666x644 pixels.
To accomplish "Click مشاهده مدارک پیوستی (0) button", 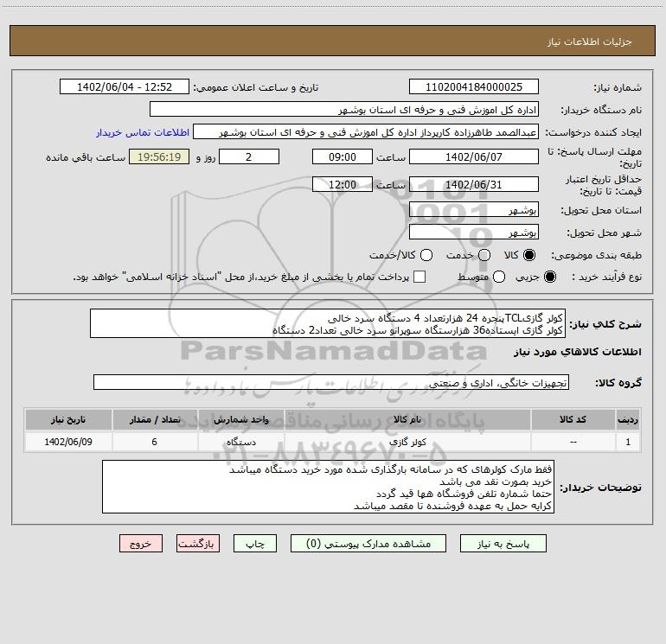I will click(368, 544).
